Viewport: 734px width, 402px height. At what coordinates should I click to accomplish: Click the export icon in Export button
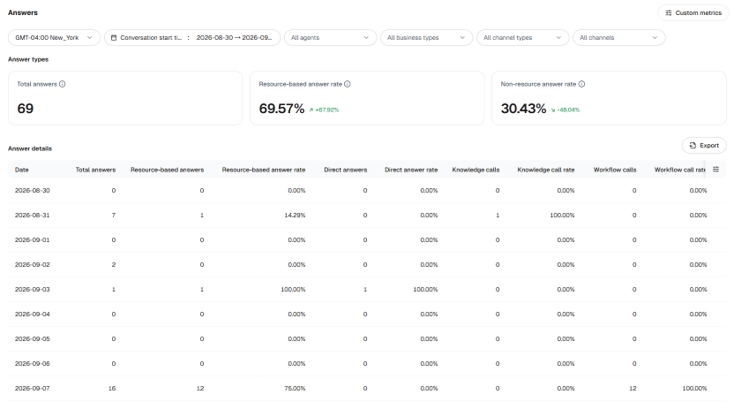coord(693,146)
